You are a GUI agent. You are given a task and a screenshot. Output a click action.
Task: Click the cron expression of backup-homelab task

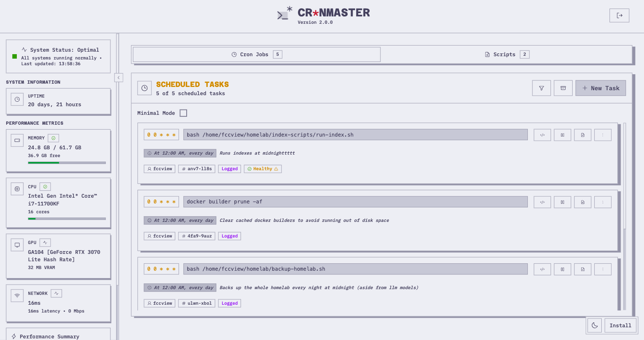point(161,269)
